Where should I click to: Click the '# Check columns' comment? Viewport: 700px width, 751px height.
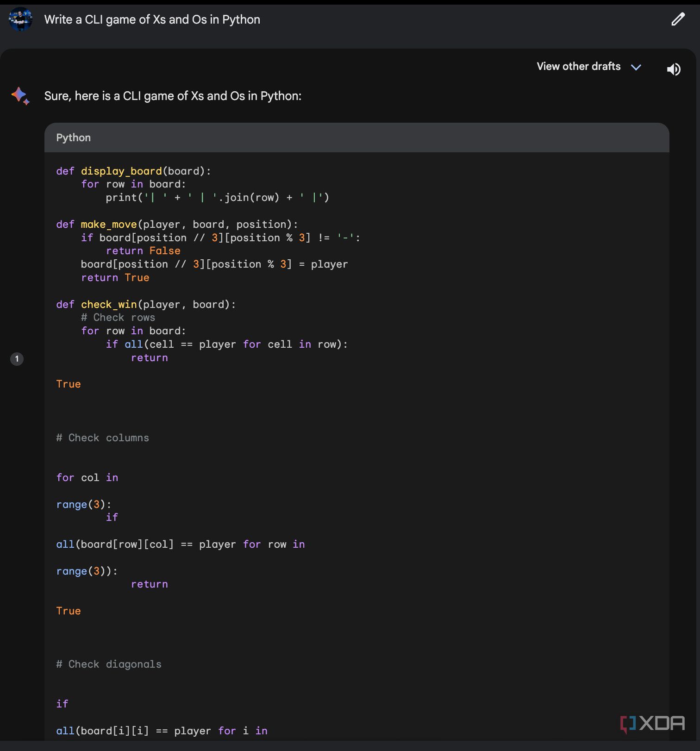(x=103, y=438)
